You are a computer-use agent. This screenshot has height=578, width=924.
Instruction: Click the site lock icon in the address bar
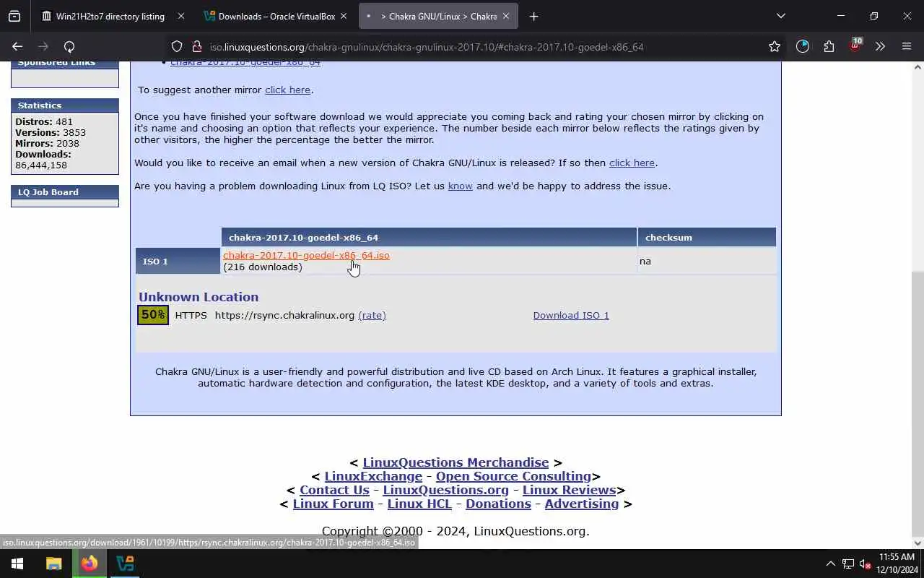196,46
